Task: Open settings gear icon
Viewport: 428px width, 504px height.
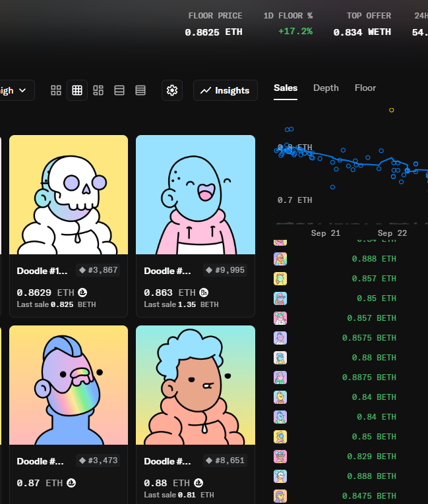Action: click(x=172, y=90)
